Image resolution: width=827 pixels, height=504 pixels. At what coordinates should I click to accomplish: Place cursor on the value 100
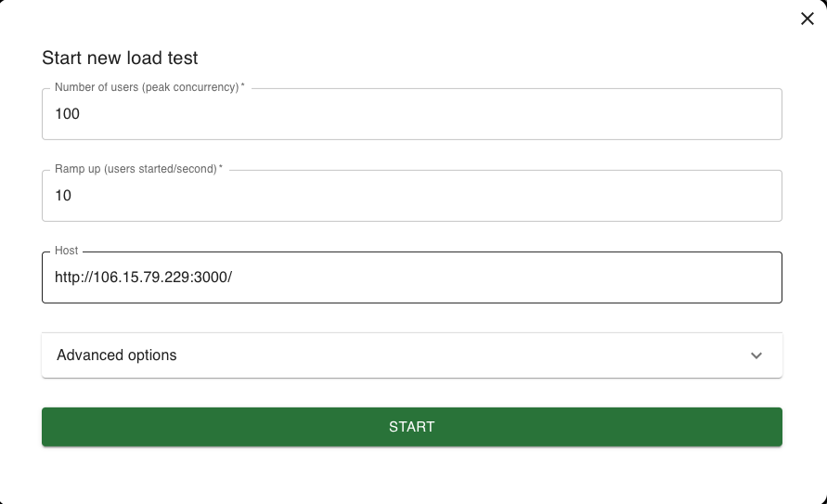coord(68,114)
